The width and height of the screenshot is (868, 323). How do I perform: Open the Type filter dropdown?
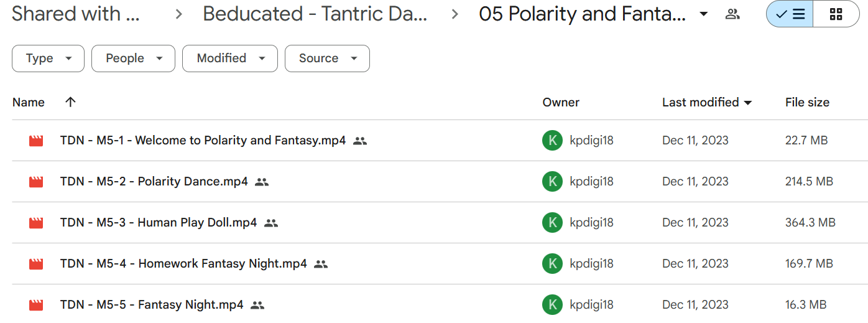click(48, 59)
